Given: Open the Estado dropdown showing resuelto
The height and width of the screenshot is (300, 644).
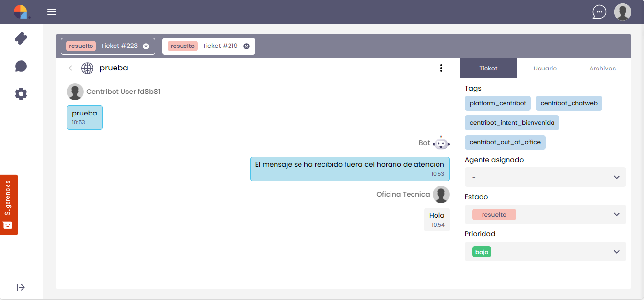Looking at the screenshot, I should (x=545, y=214).
